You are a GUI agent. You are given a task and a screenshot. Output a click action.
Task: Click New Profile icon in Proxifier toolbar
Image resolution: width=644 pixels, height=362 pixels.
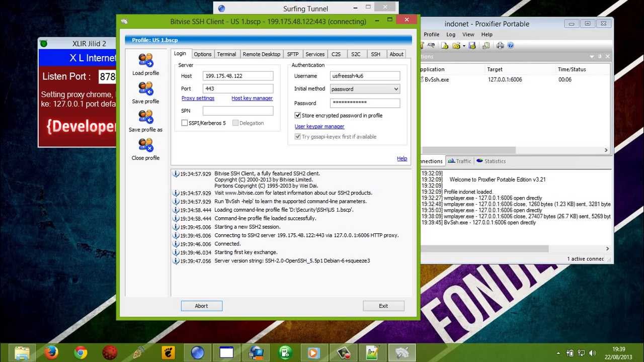[445, 45]
